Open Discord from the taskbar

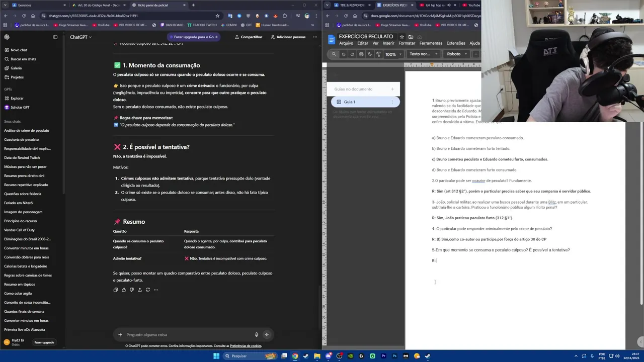click(328, 356)
